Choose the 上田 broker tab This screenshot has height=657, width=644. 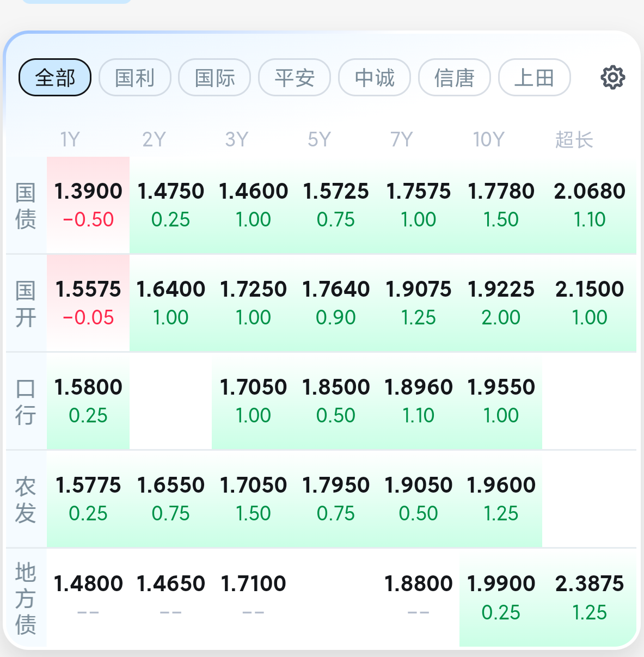pyautogui.click(x=534, y=77)
